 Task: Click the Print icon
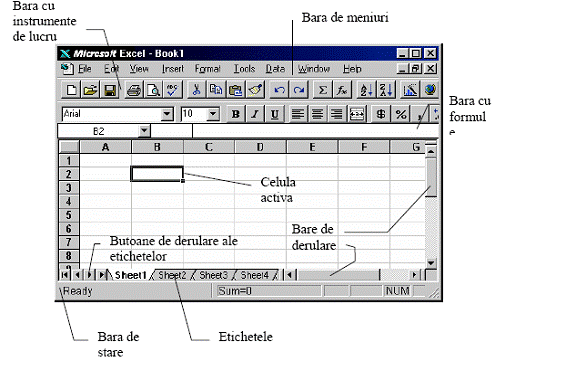(x=134, y=90)
